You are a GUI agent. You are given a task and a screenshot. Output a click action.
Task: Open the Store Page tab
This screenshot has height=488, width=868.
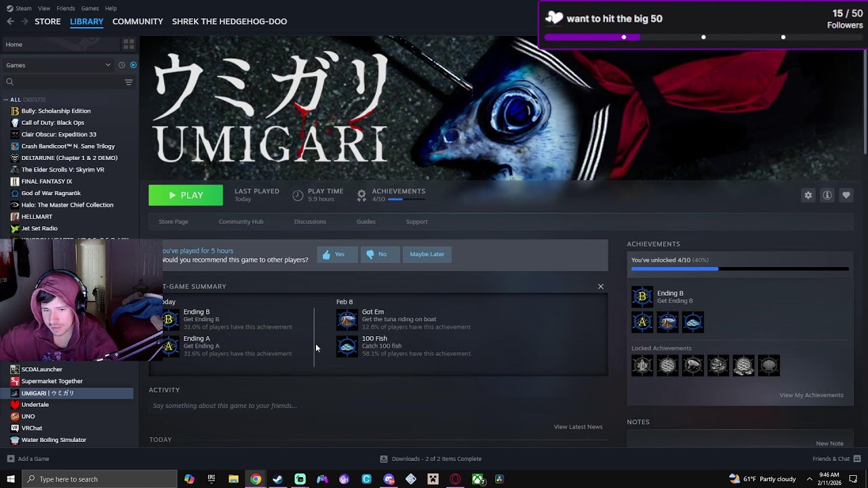click(x=174, y=222)
